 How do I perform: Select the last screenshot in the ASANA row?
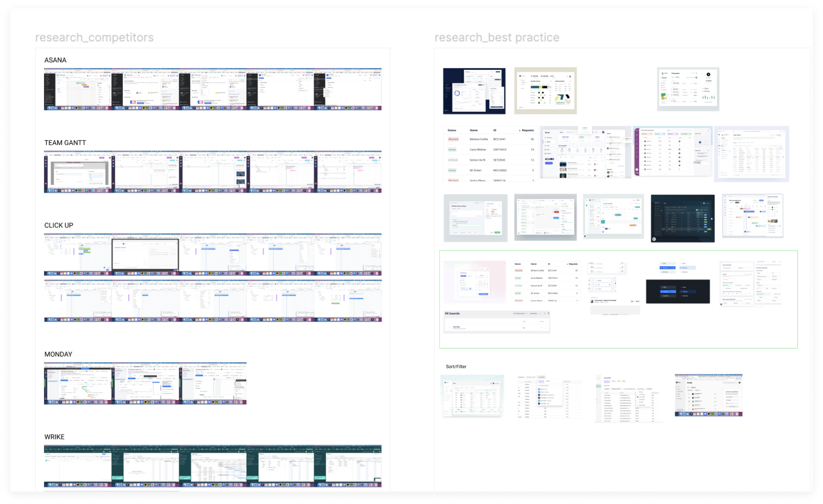[348, 89]
